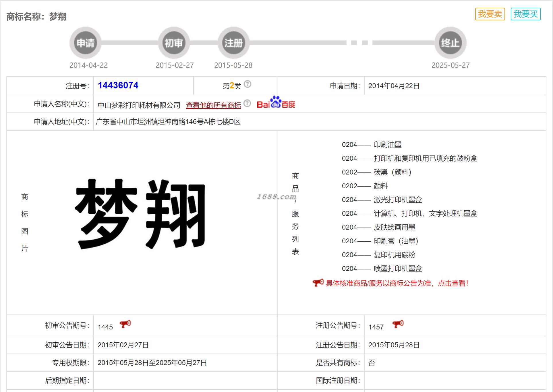Click megaphone icon before 具体核准商品 notice
Viewport: 553px width, 392px height.
[x=318, y=283]
